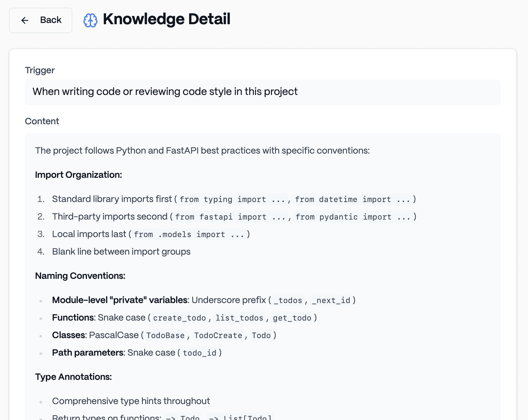This screenshot has width=528, height=420.
Task: Click the Back button
Action: (40, 20)
